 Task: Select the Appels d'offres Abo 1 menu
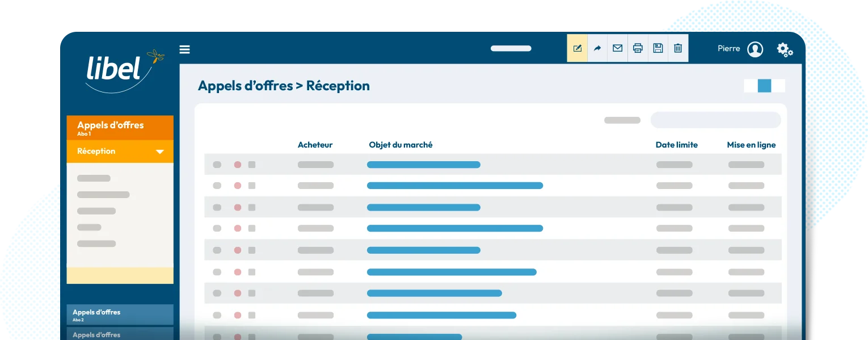point(120,128)
